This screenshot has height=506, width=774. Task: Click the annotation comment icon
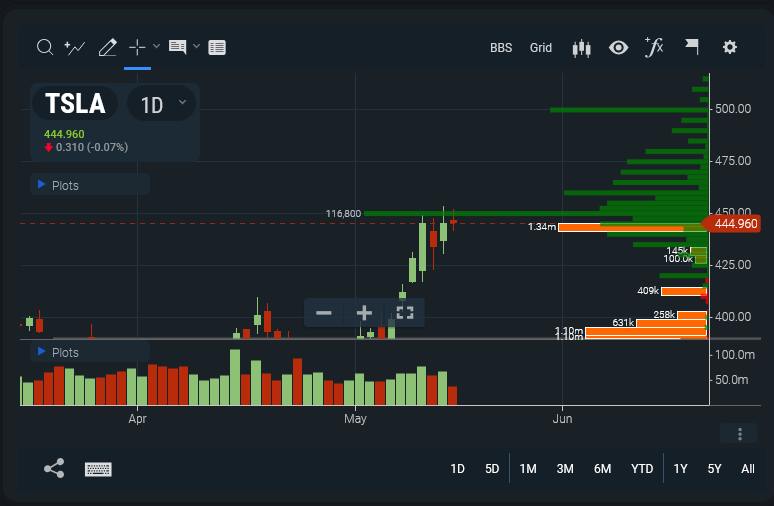177,47
